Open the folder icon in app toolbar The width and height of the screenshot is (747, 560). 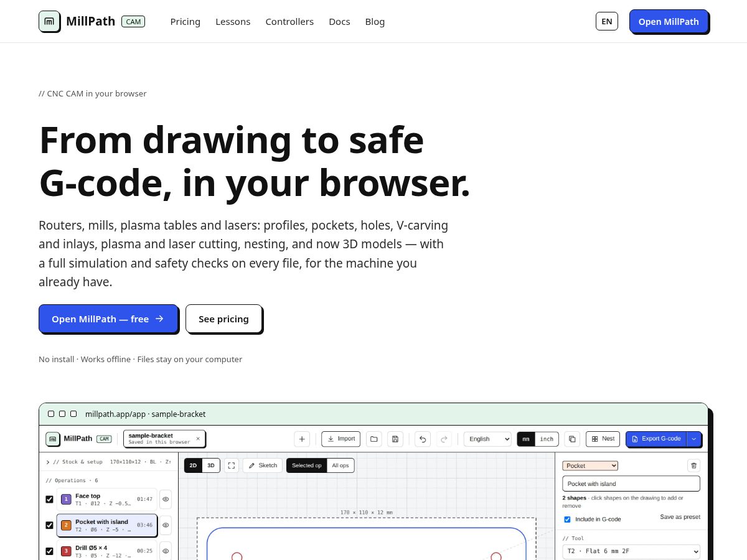tap(374, 439)
